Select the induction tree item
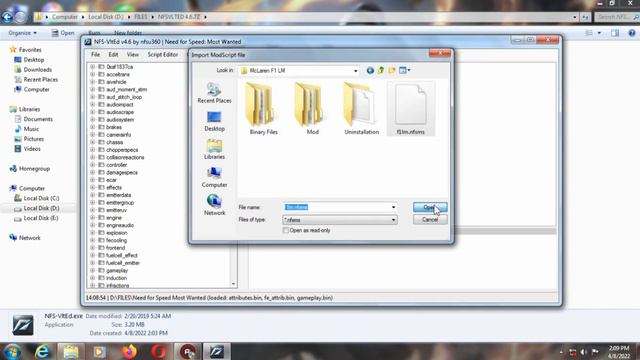The width and height of the screenshot is (640, 360). (x=116, y=278)
